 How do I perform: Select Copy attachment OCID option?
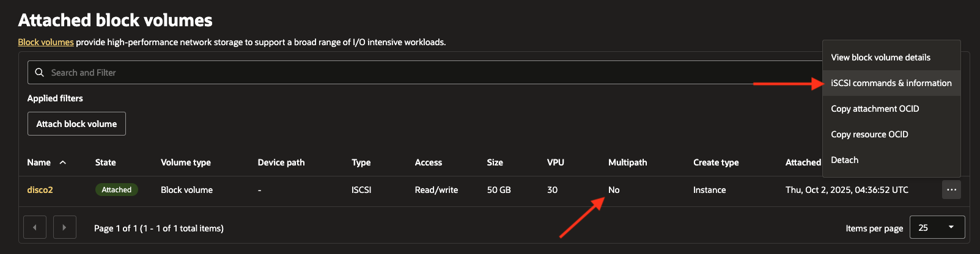point(875,109)
